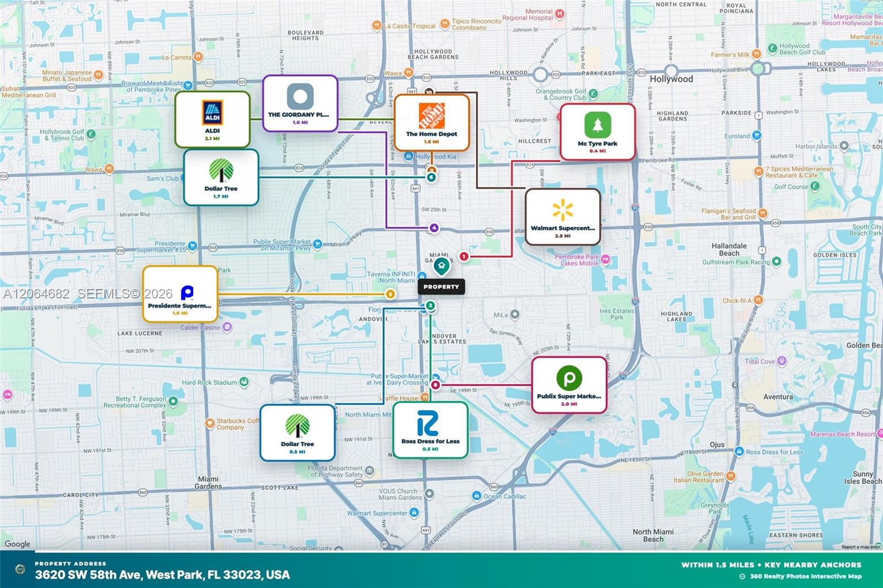Click the Hollywood Kia icon
The width and height of the screenshot is (883, 588).
[x=408, y=157]
